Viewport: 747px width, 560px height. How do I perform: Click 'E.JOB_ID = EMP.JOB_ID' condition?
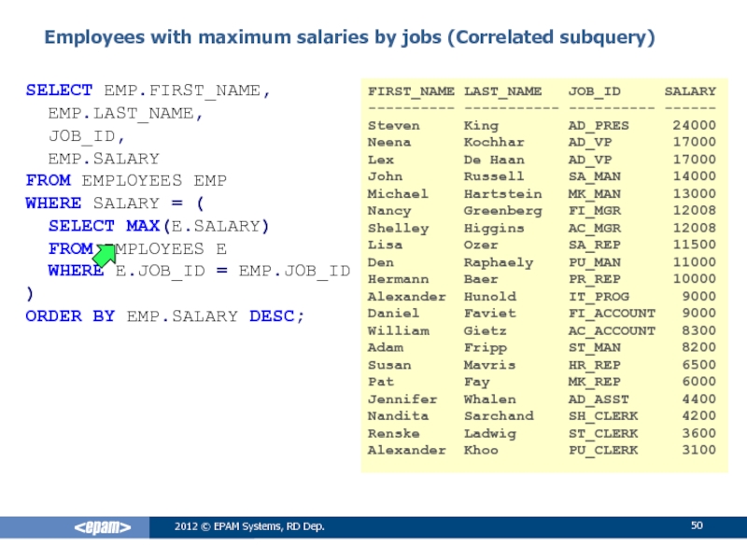click(x=233, y=271)
